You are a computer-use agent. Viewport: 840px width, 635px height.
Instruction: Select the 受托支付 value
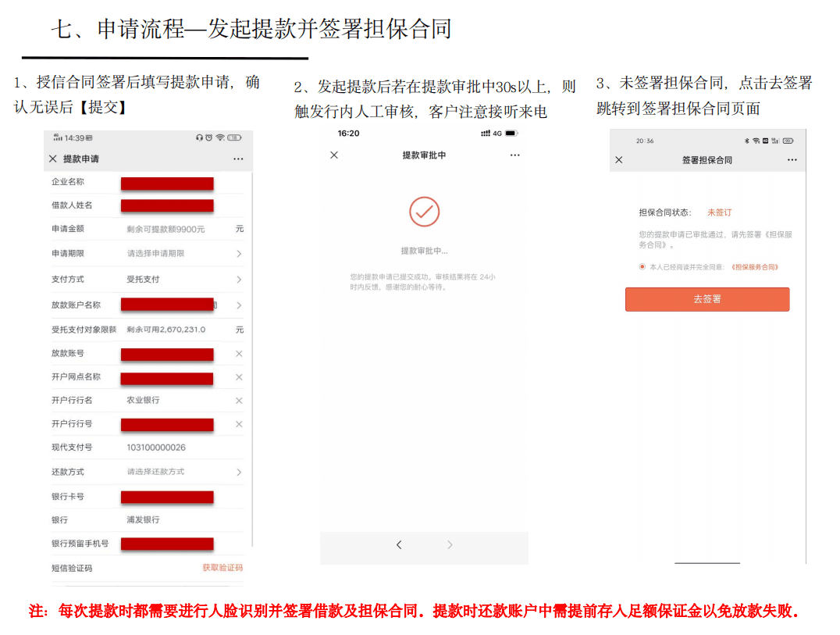pyautogui.click(x=143, y=279)
